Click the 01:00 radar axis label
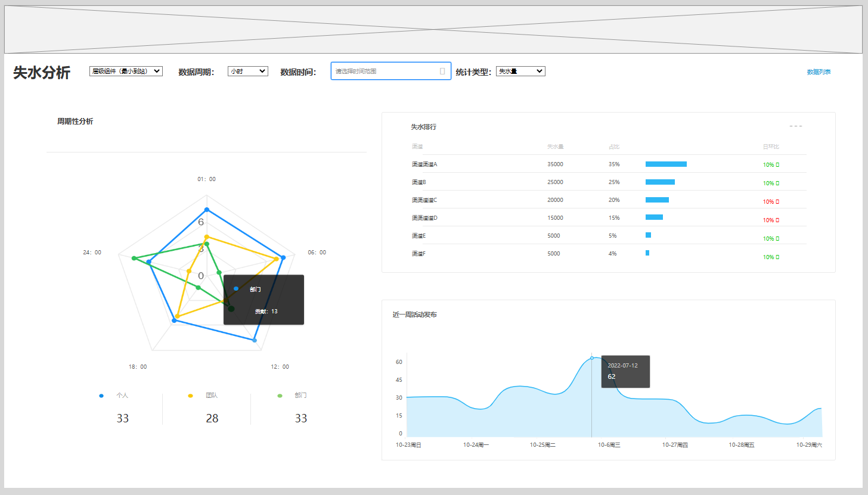 click(206, 179)
